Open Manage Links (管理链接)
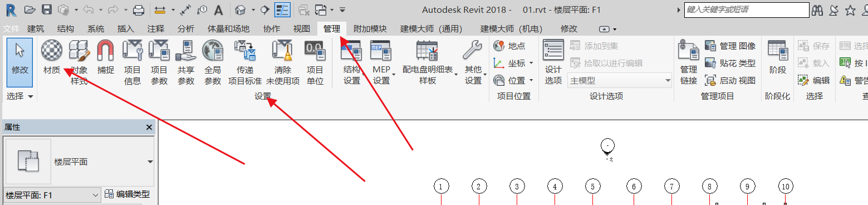The image size is (868, 205). pos(689,62)
